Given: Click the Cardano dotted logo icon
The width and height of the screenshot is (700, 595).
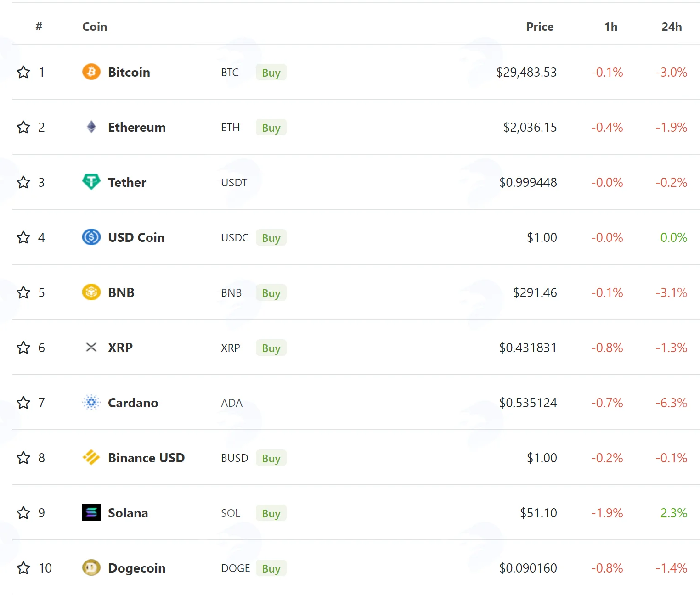Looking at the screenshot, I should 91,402.
